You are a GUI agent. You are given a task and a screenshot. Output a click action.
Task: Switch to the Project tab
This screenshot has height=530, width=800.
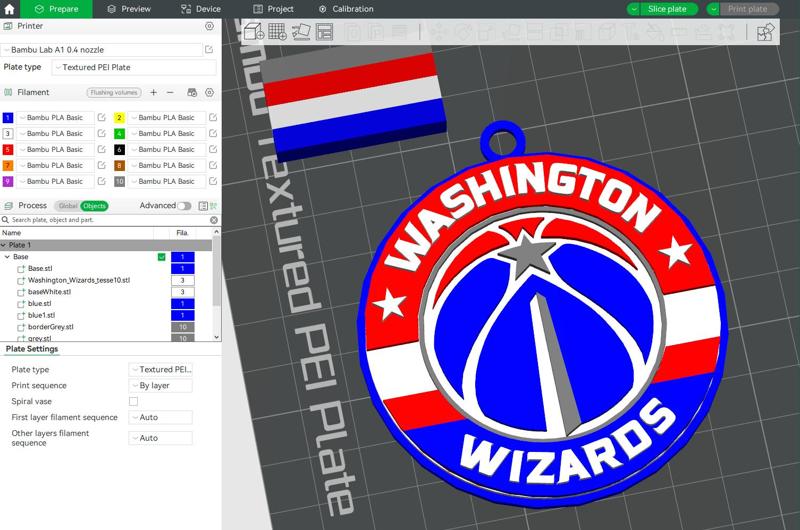point(274,9)
